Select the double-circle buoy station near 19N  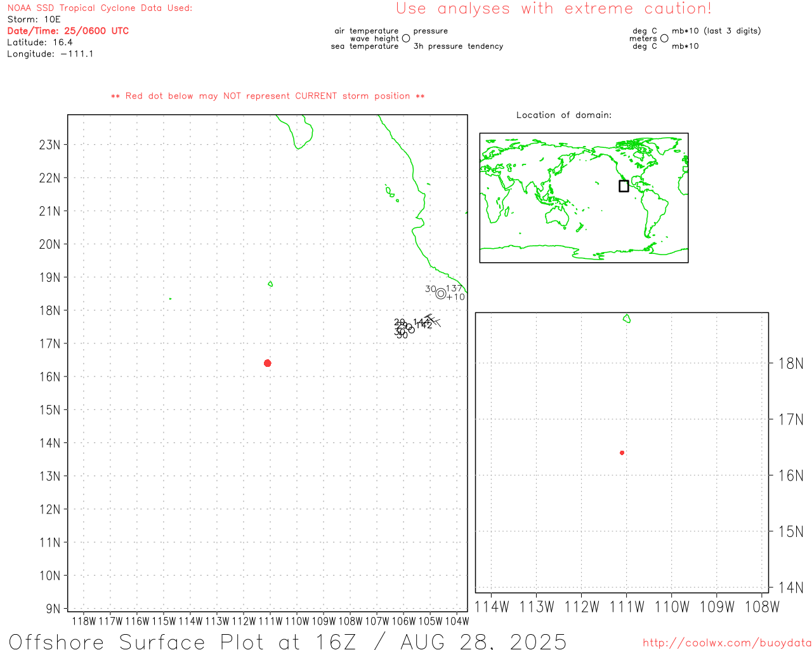[x=440, y=294]
